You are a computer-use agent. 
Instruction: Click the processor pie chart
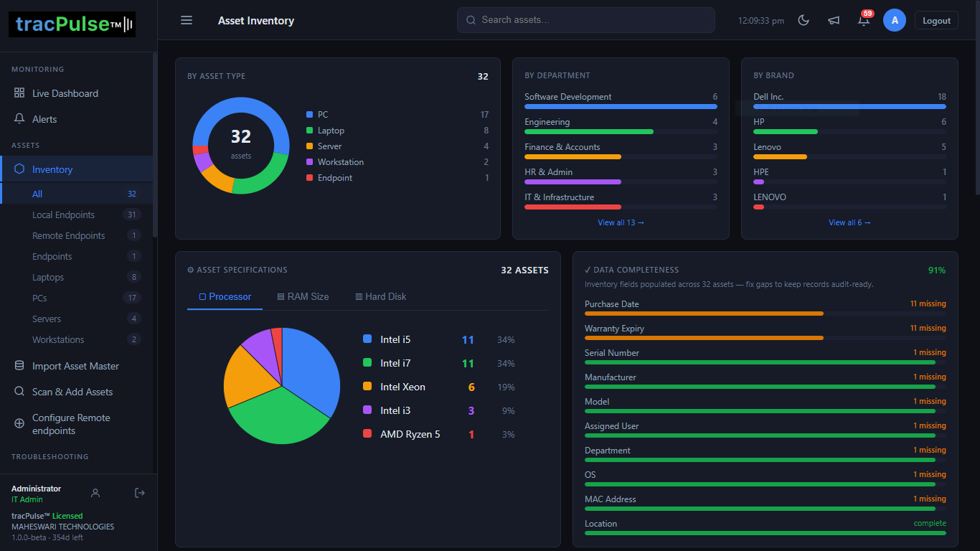[x=282, y=386]
